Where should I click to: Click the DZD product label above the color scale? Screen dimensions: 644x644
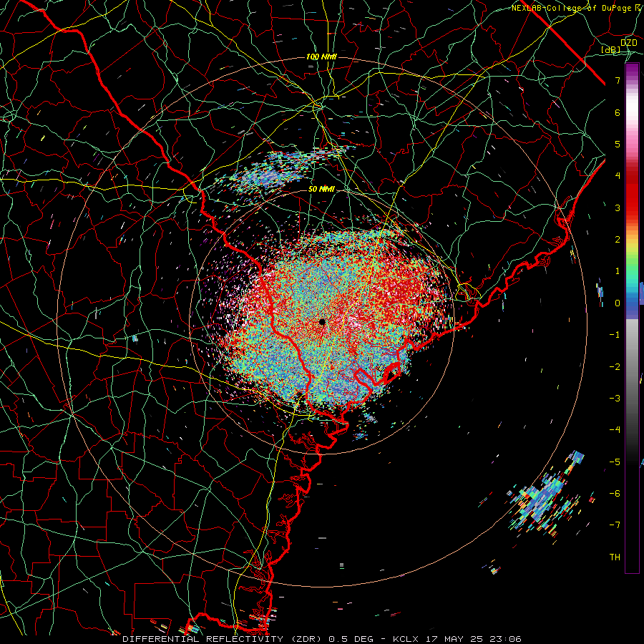point(628,43)
